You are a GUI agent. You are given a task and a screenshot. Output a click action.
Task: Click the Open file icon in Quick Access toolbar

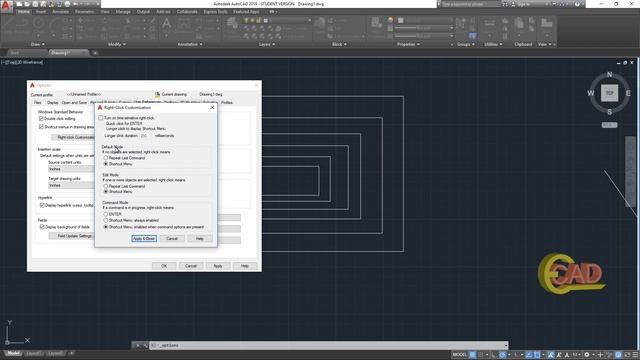pos(27,4)
